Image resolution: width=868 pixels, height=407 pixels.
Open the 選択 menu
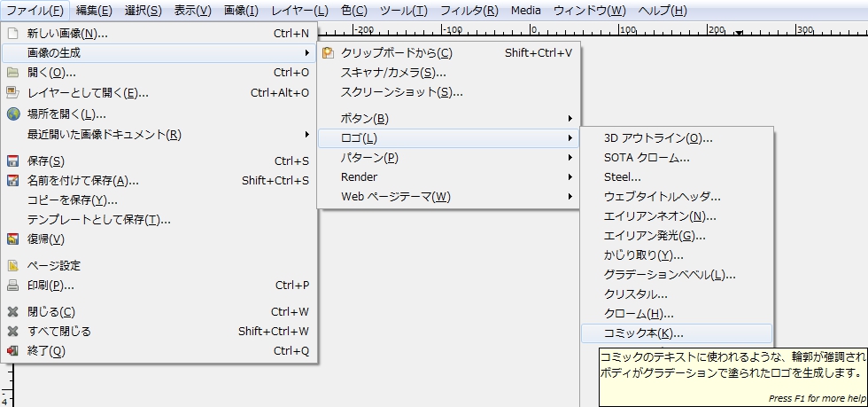coord(143,11)
